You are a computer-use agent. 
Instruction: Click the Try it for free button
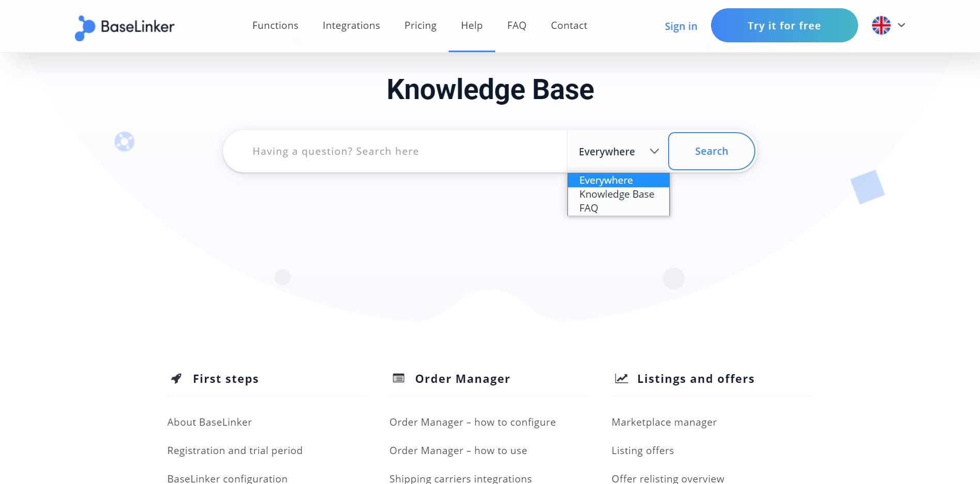point(784,25)
